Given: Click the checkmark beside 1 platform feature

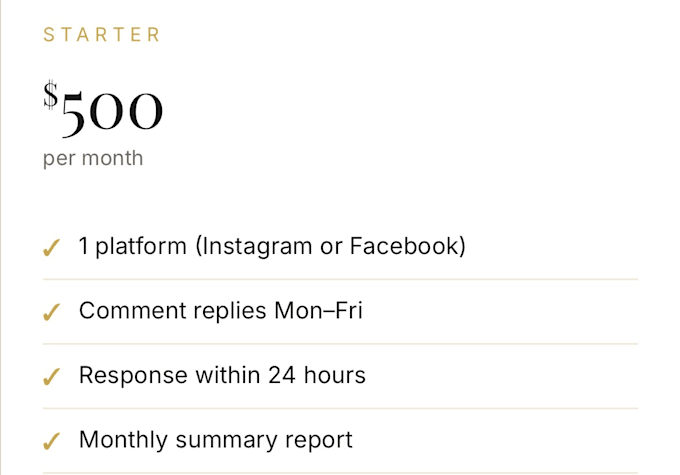Looking at the screenshot, I should coord(51,248).
